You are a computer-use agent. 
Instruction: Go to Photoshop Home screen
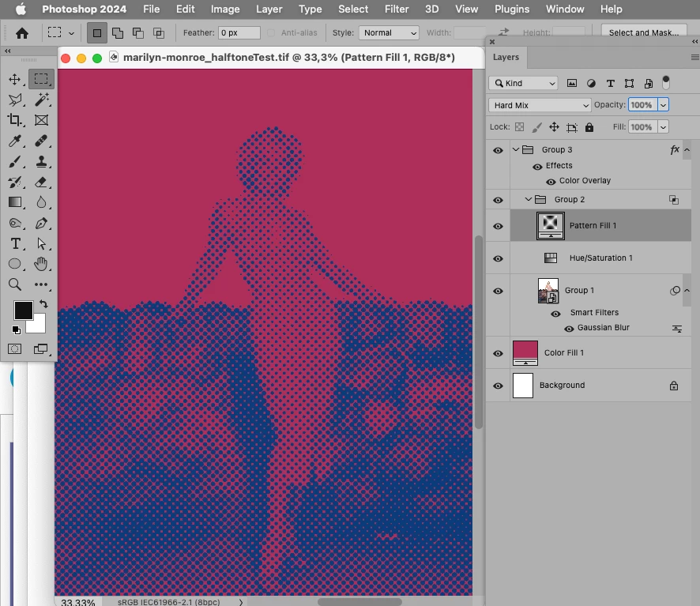click(22, 33)
